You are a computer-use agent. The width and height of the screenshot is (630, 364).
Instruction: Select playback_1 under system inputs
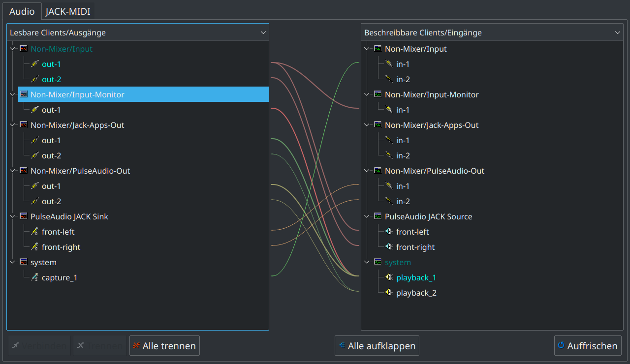pyautogui.click(x=416, y=277)
